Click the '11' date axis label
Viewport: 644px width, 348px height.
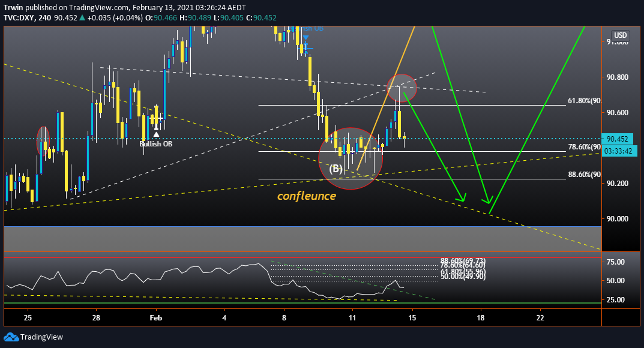tap(352, 317)
